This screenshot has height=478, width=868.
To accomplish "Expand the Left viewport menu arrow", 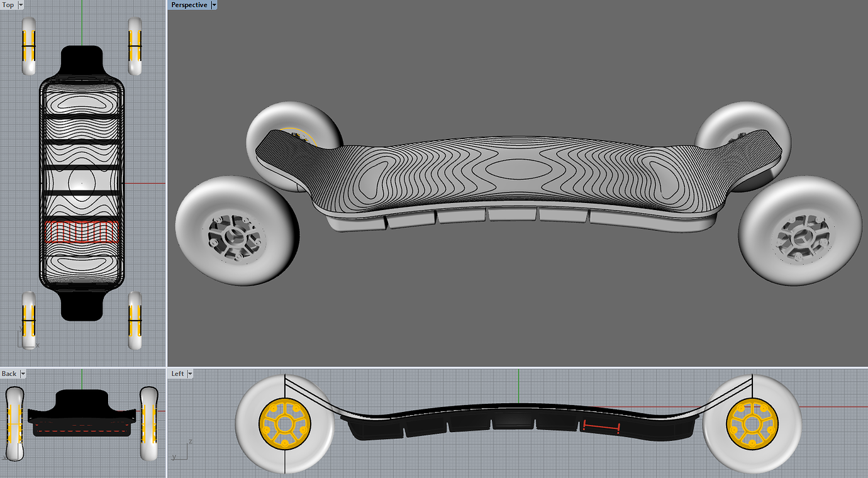I will pyautogui.click(x=190, y=374).
